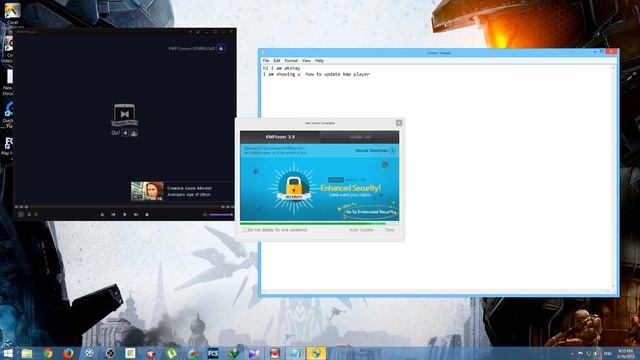Switch to the Update List tab

[x=360, y=137]
